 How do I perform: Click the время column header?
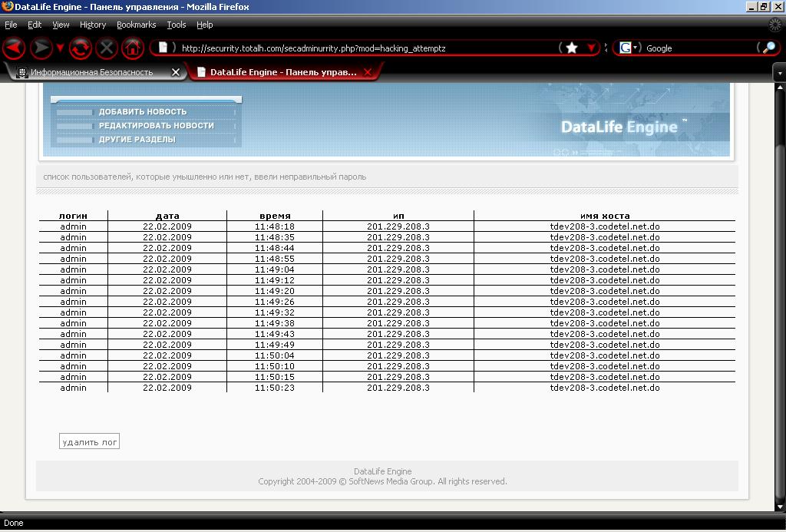(x=276, y=216)
